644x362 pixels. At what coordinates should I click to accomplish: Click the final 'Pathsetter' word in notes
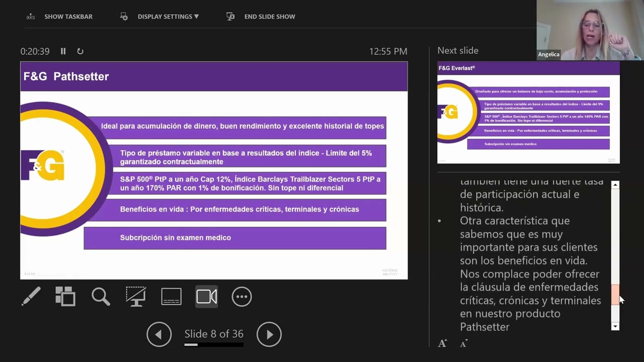click(485, 327)
